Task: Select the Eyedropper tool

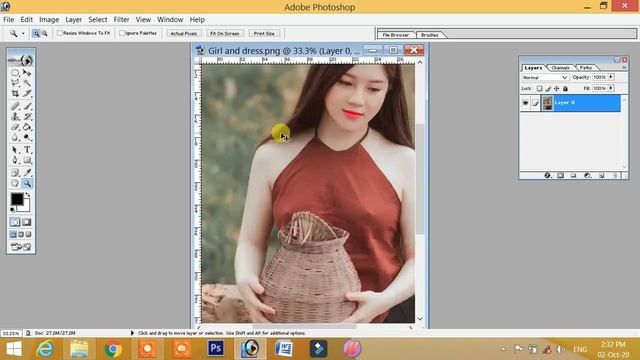Action: click(27, 173)
